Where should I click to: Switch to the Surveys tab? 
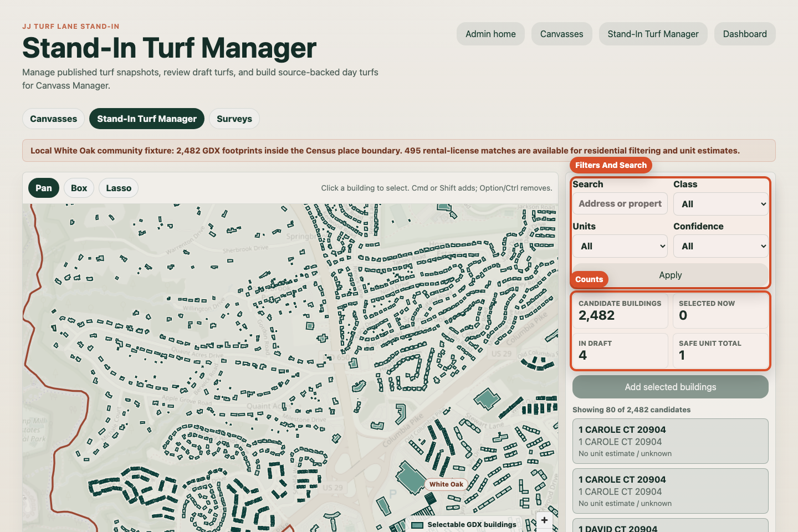tap(234, 119)
